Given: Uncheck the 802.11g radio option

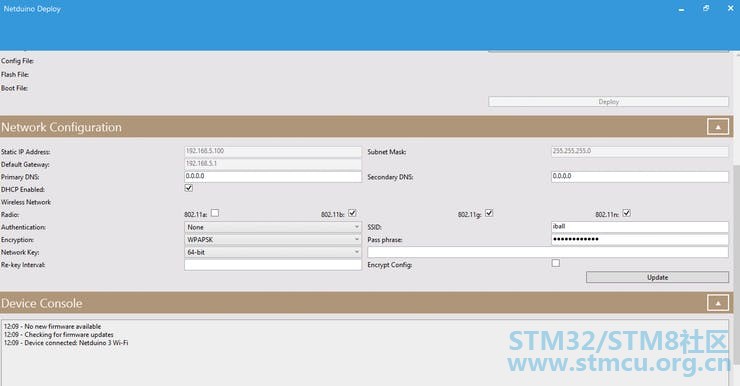Looking at the screenshot, I should [489, 213].
